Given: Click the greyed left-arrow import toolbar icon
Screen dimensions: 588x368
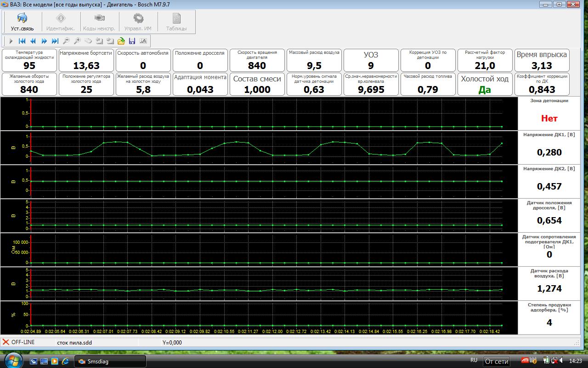Looking at the screenshot, I should pyautogui.click(x=99, y=41).
